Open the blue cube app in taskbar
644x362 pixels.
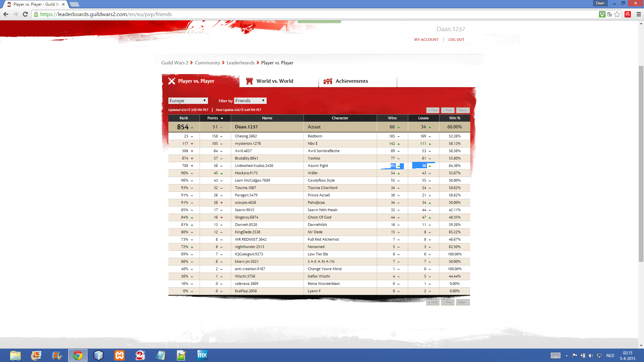pyautogui.click(x=99, y=355)
